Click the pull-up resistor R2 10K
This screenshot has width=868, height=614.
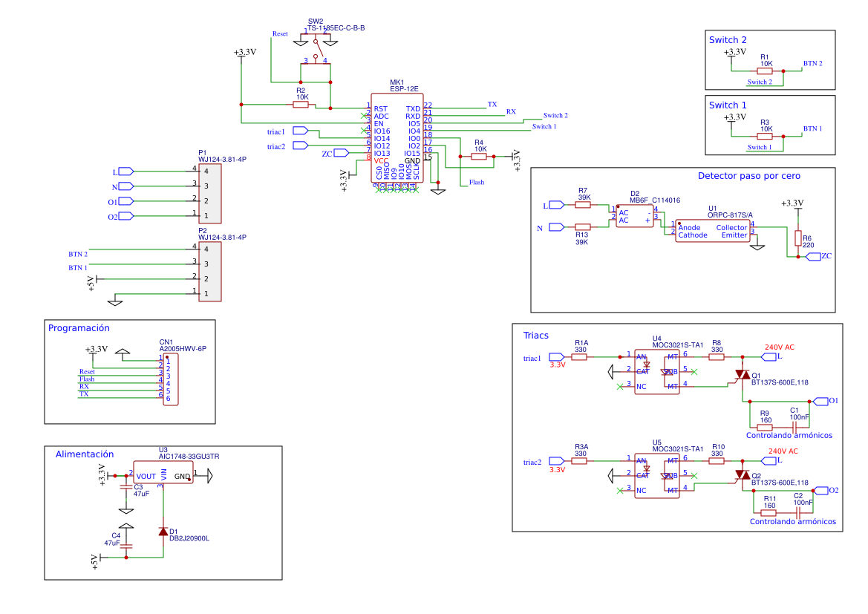(300, 105)
